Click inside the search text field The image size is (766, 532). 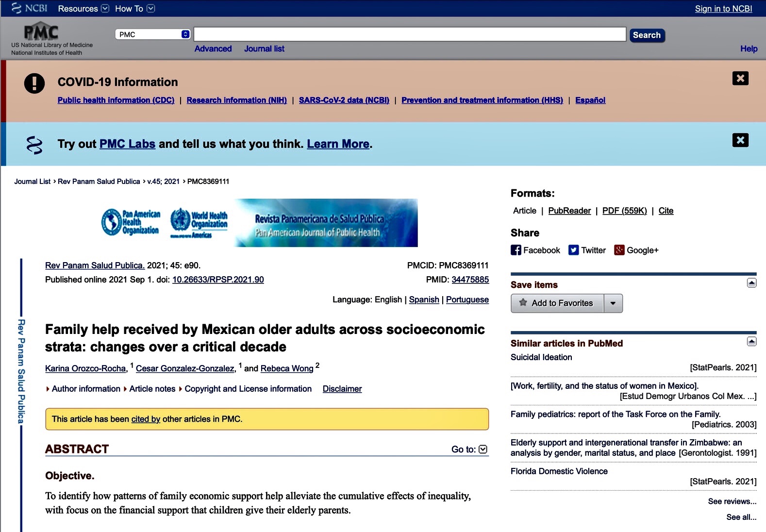pyautogui.click(x=409, y=34)
